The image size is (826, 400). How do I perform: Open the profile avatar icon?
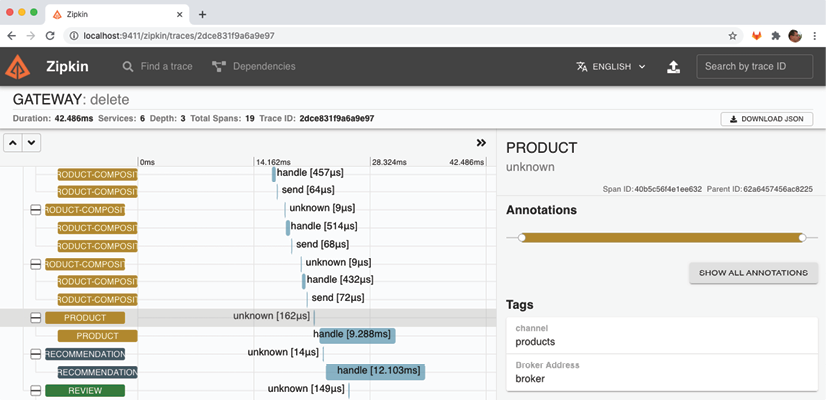[x=795, y=36]
